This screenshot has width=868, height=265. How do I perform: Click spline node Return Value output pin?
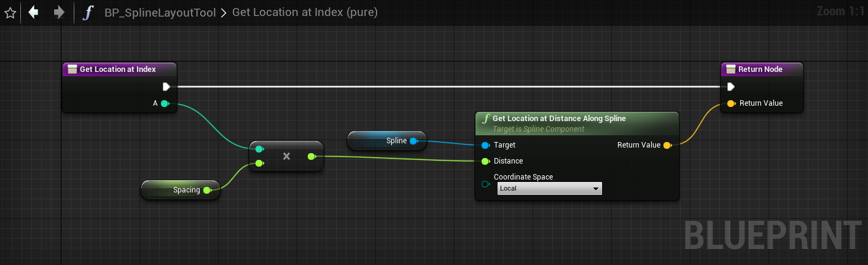tap(667, 145)
